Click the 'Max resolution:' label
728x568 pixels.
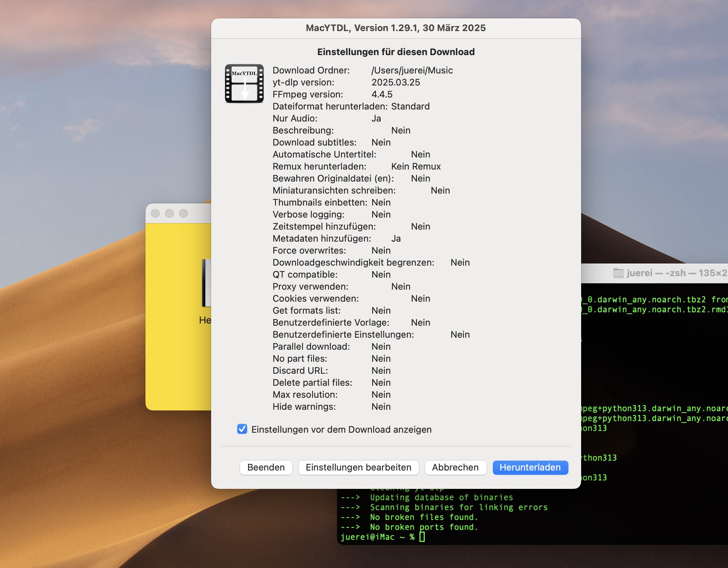point(305,395)
